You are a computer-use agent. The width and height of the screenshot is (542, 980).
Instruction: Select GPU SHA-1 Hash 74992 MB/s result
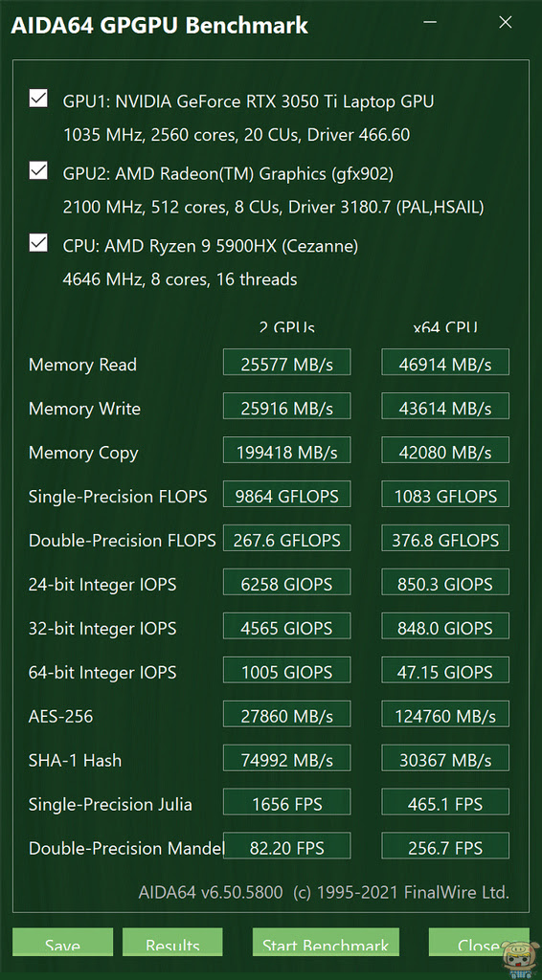click(287, 758)
